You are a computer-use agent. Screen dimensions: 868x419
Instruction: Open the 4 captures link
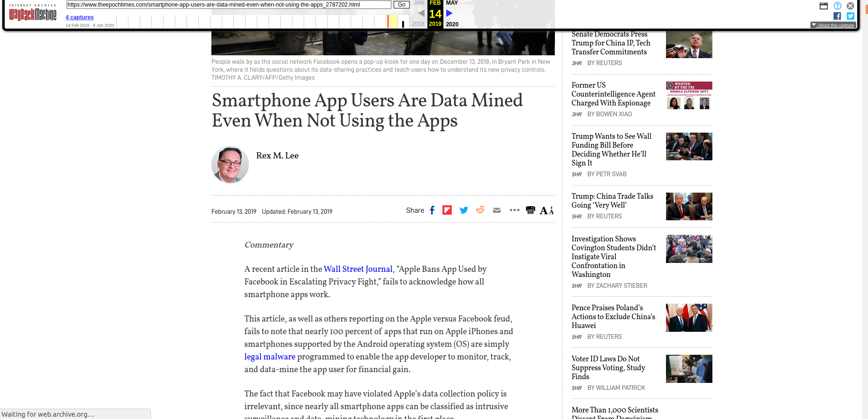[80, 17]
